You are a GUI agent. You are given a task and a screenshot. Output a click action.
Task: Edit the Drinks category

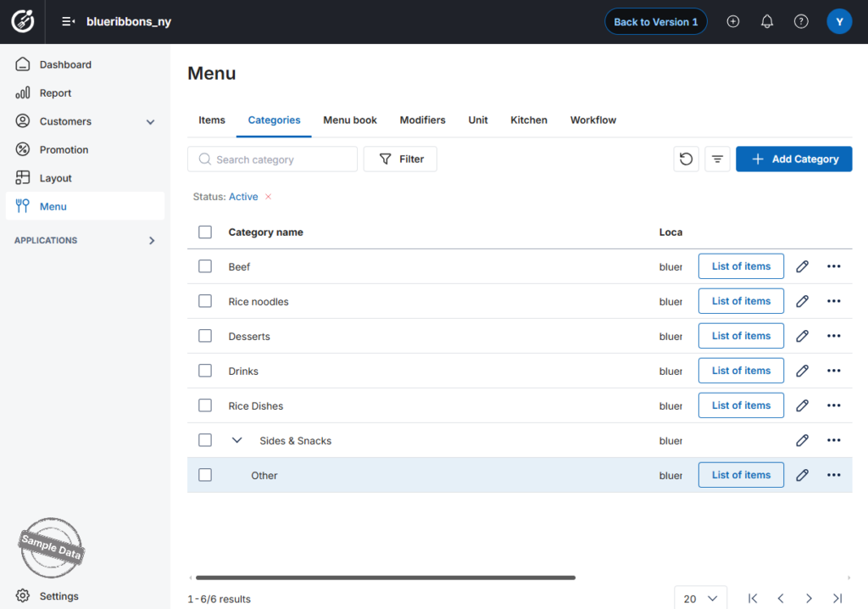click(802, 371)
